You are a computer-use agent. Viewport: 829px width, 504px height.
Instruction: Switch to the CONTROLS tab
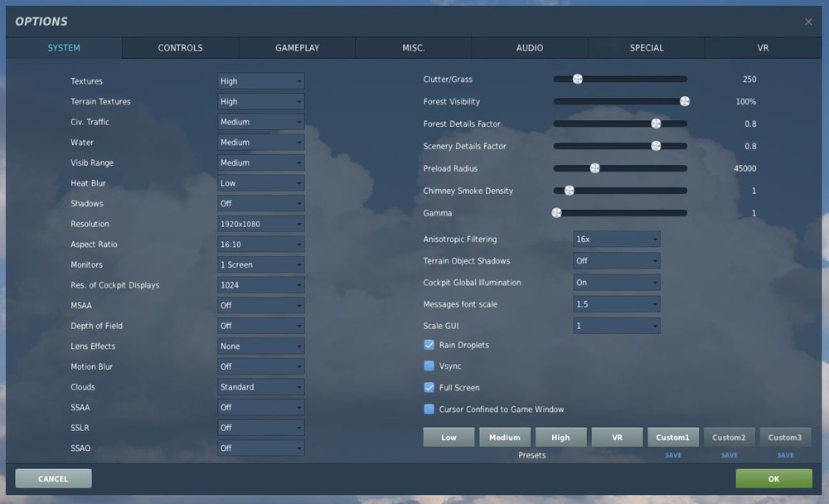coord(179,47)
